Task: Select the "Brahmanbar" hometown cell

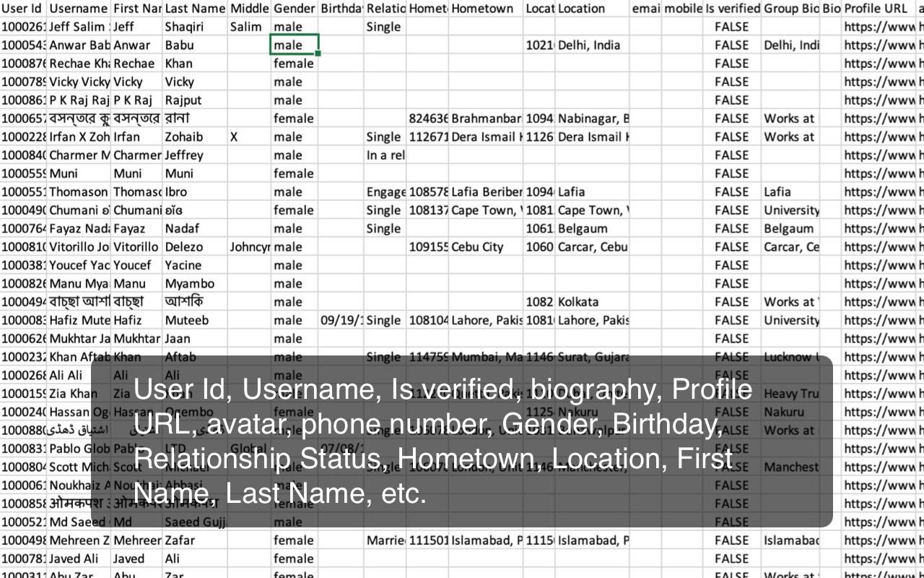Action: (486, 118)
